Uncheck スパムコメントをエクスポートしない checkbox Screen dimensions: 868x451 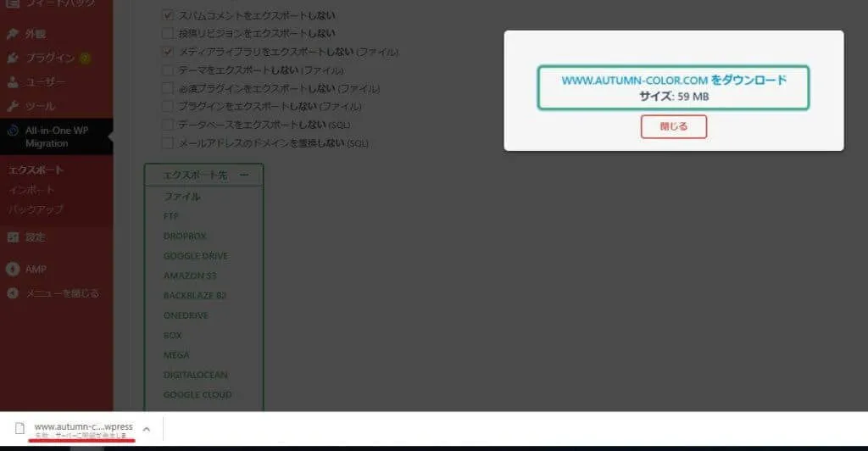click(168, 15)
